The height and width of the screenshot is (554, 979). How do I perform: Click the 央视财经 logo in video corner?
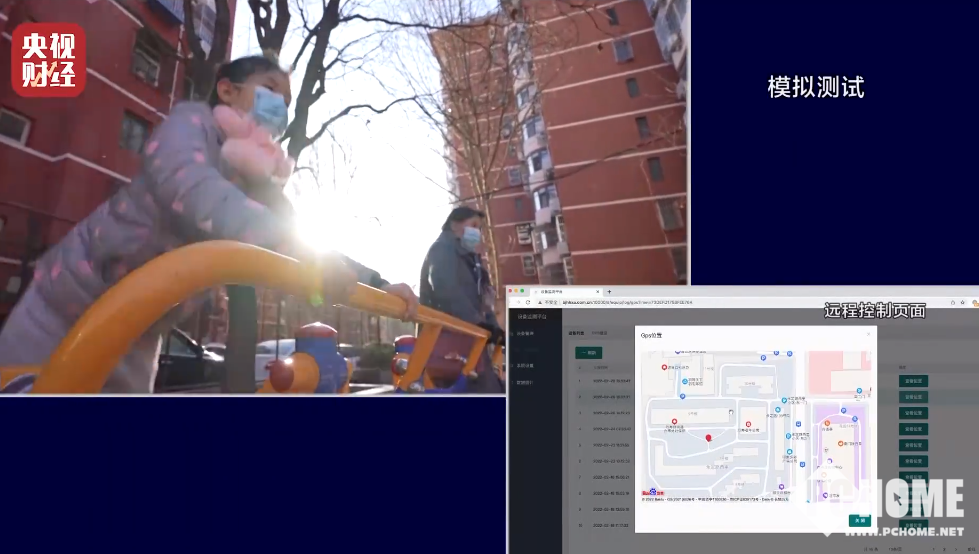click(x=49, y=60)
